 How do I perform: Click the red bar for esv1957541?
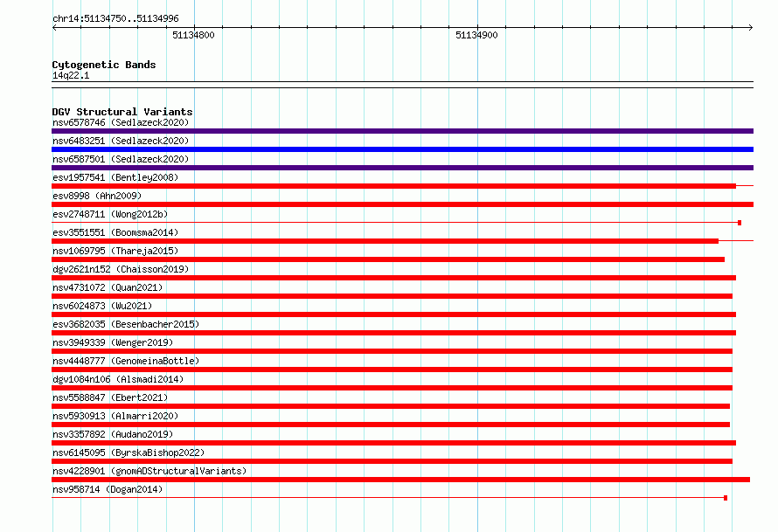[x=394, y=186]
